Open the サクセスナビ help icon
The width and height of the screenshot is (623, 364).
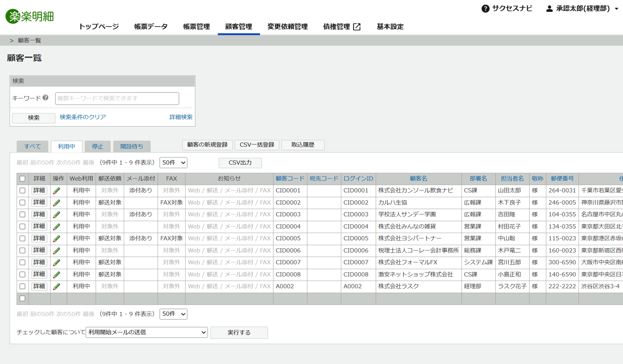pos(485,8)
